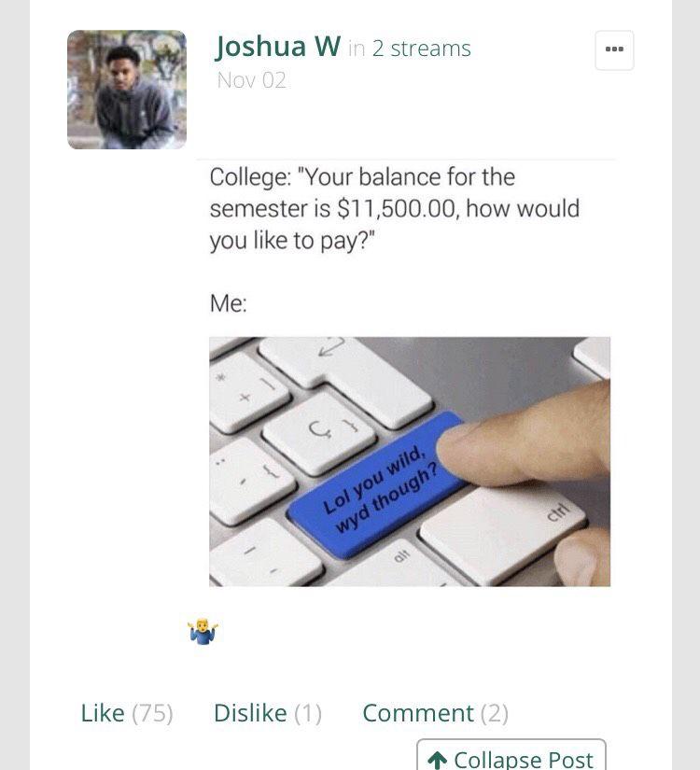The height and width of the screenshot is (770, 700).
Task: Like Joshua W's post
Action: tap(102, 713)
